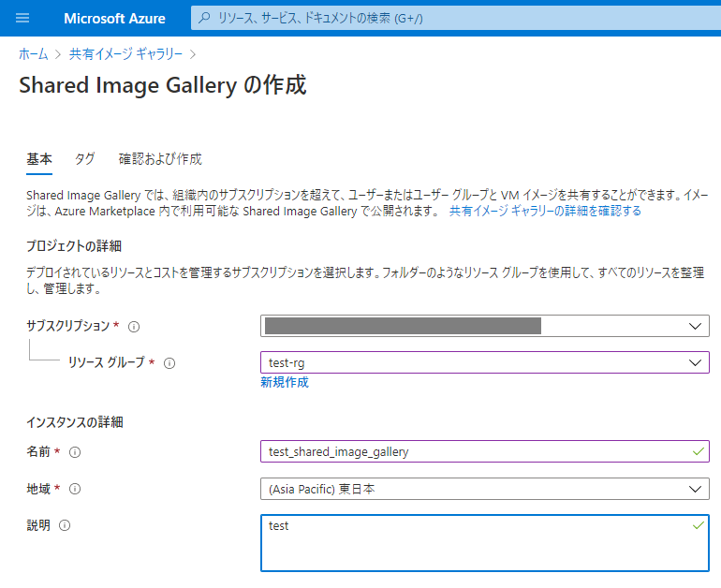Click the 名前 field with test_shared_image_gallery
Viewport: 721px width, 588px height.
485,451
